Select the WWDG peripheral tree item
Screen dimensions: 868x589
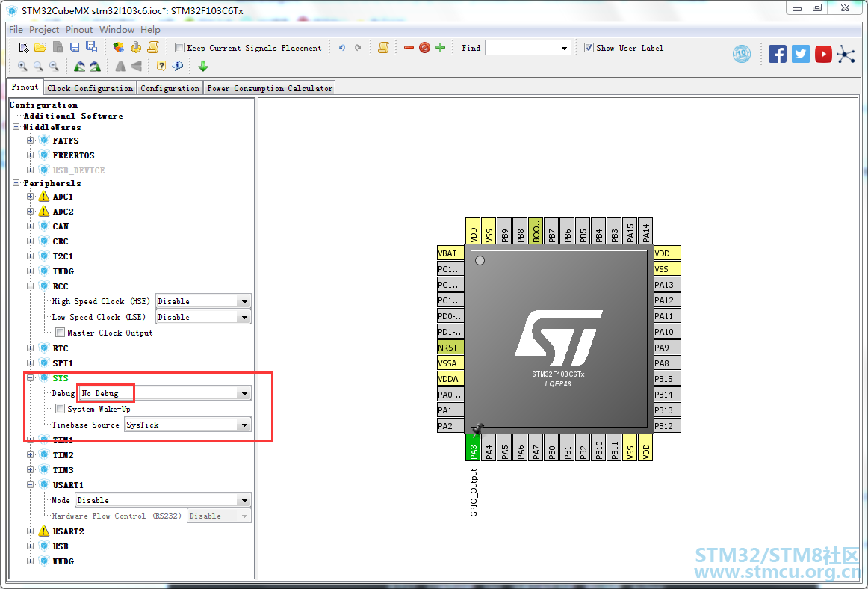pos(63,561)
